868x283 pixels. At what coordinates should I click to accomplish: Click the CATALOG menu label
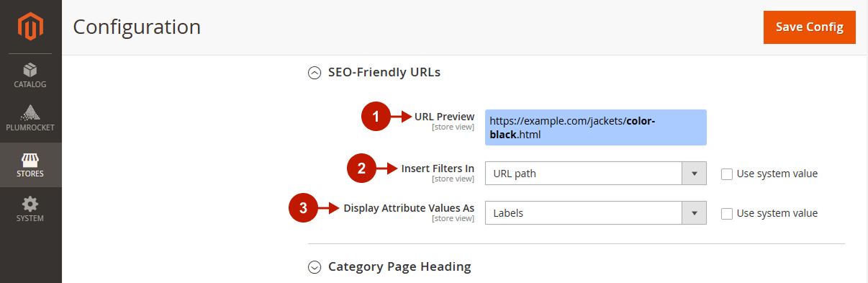[x=30, y=84]
